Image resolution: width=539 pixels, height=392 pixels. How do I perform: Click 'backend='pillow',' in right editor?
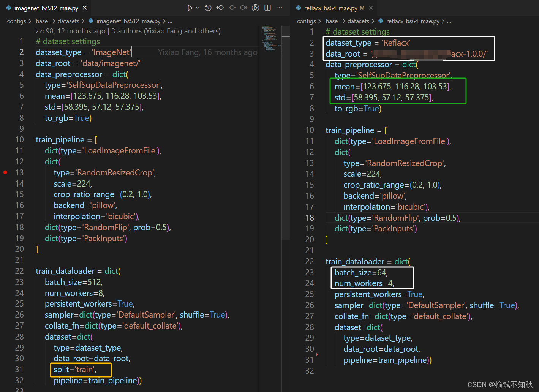[x=375, y=196]
